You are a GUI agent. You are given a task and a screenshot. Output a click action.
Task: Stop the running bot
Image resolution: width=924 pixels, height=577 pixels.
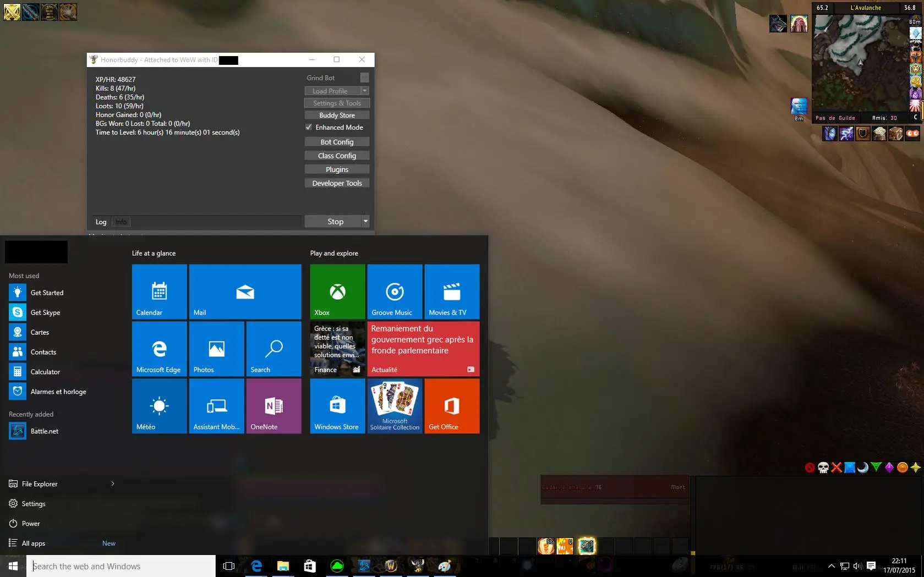[333, 221]
